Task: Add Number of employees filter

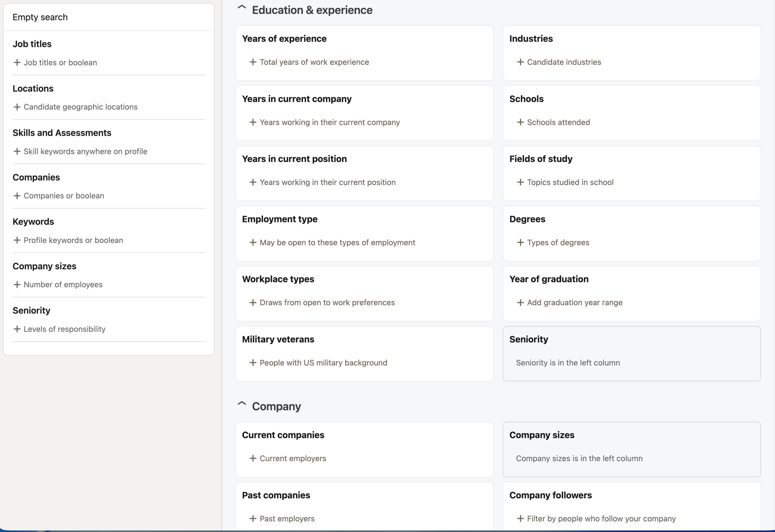Action: (63, 284)
